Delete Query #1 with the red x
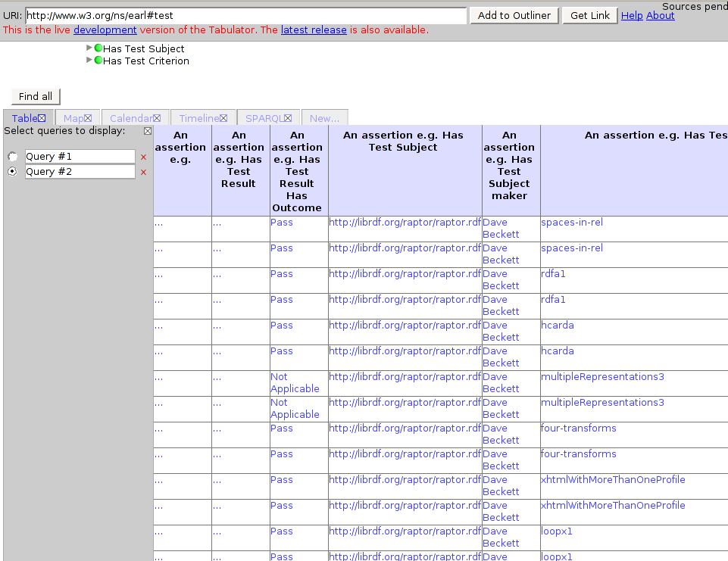Image resolution: width=728 pixels, height=561 pixels. click(x=143, y=157)
